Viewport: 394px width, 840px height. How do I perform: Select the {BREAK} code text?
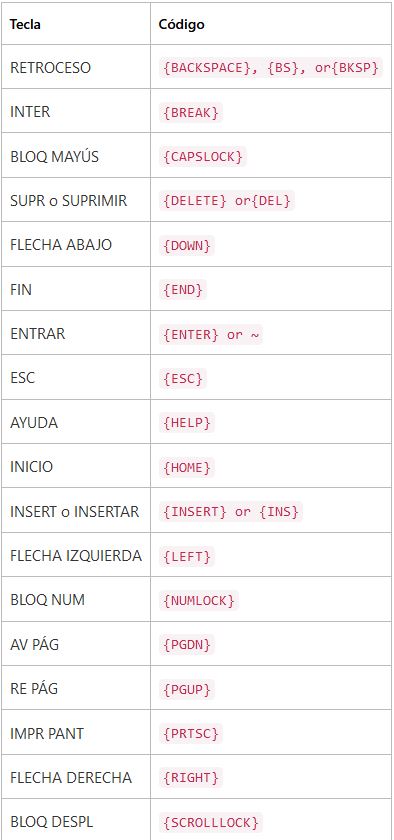tap(190, 112)
